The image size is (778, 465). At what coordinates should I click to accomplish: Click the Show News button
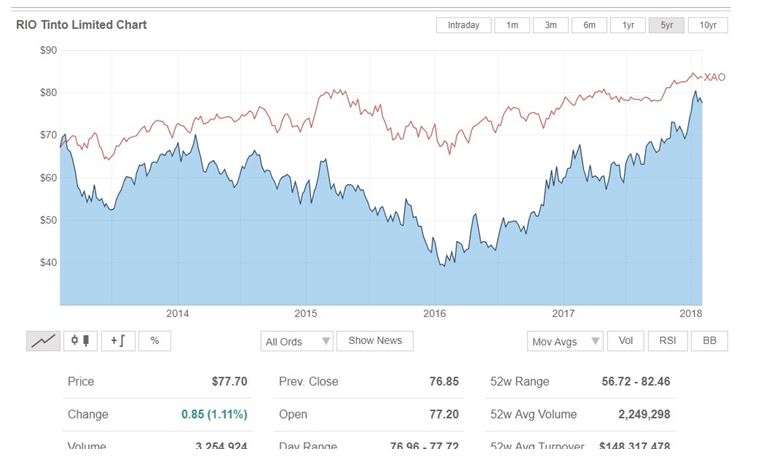point(375,341)
